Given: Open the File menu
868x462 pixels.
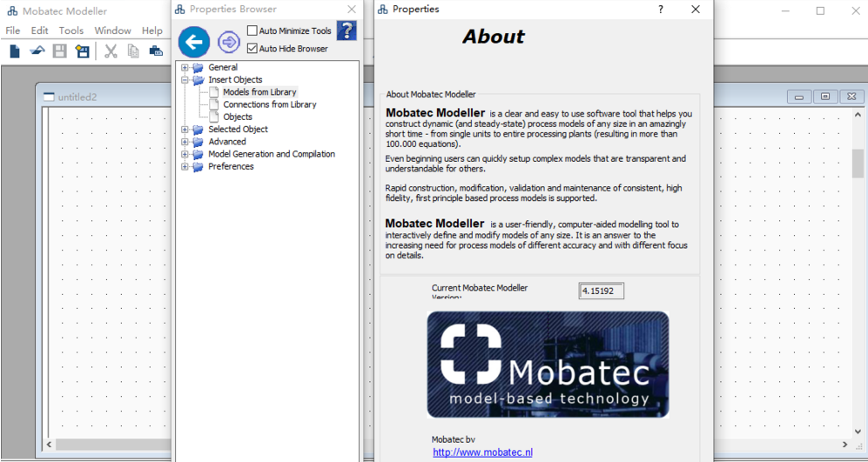Looking at the screenshot, I should click(x=13, y=30).
